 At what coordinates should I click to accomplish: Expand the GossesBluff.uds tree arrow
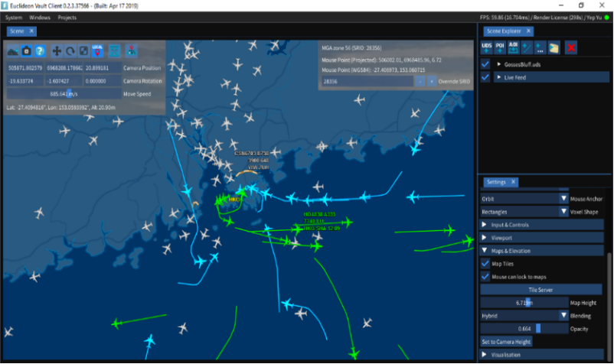[499, 64]
